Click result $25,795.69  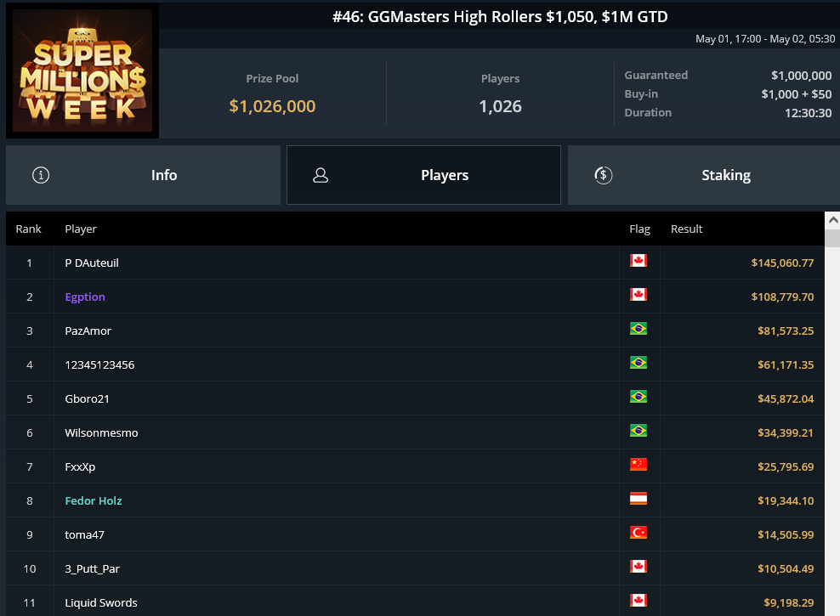(786, 466)
